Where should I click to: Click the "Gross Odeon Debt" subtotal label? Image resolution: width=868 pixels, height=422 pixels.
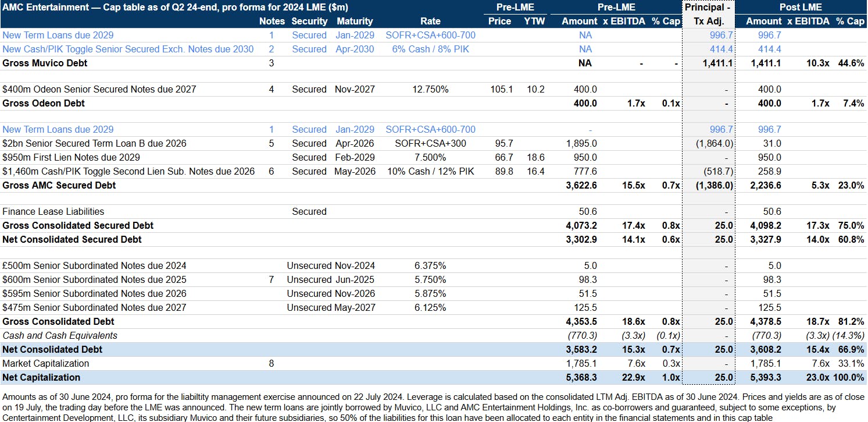[x=44, y=103]
